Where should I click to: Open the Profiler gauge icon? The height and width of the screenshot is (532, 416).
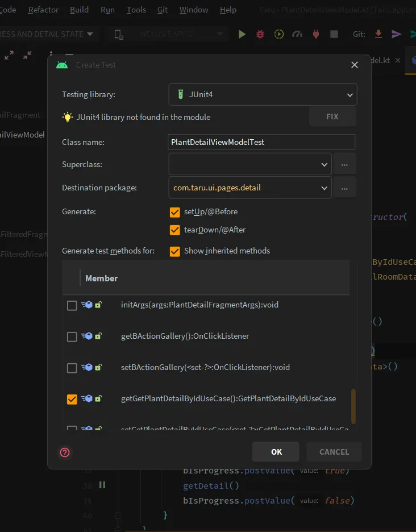(297, 34)
